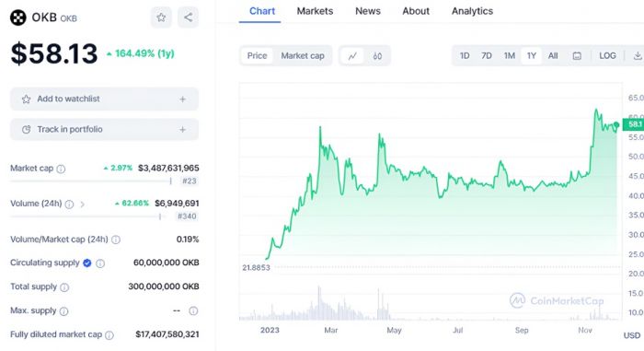Switch to candlestick chart icon
The width and height of the screenshot is (644, 351).
(377, 56)
